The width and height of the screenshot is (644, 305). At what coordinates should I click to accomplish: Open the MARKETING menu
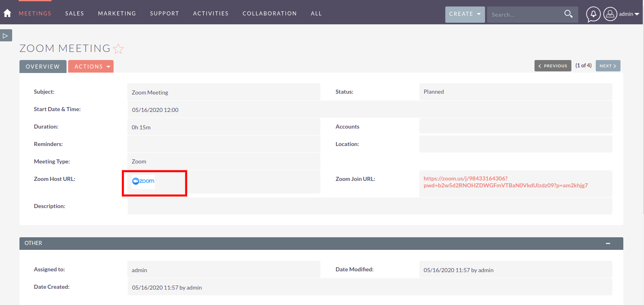pyautogui.click(x=117, y=13)
